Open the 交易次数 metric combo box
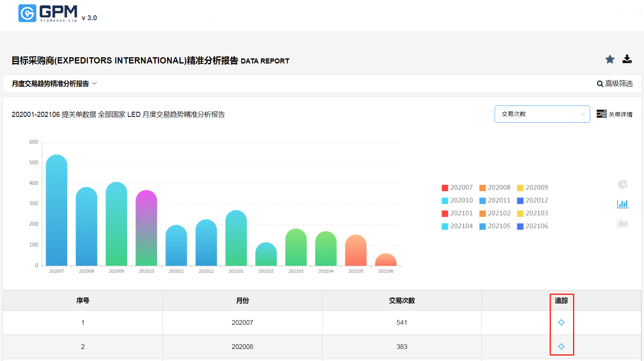The width and height of the screenshot is (644, 361). [x=542, y=114]
